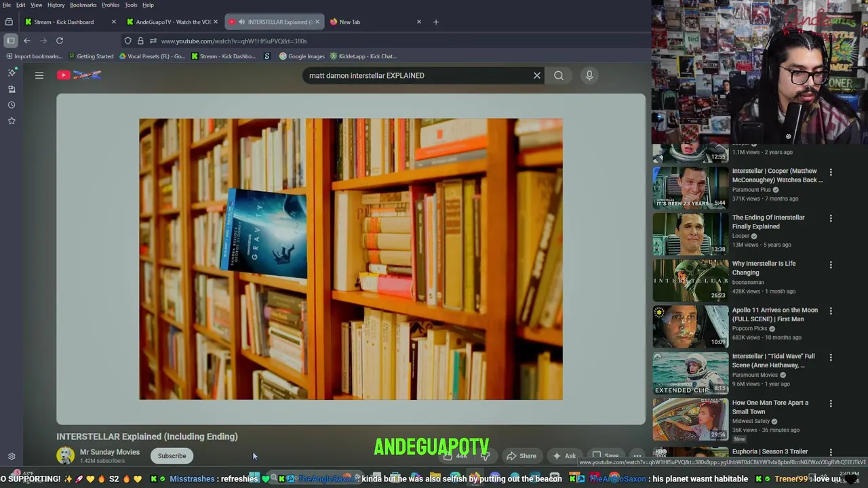Open the File menu
This screenshot has height=488, width=868.
coord(6,5)
